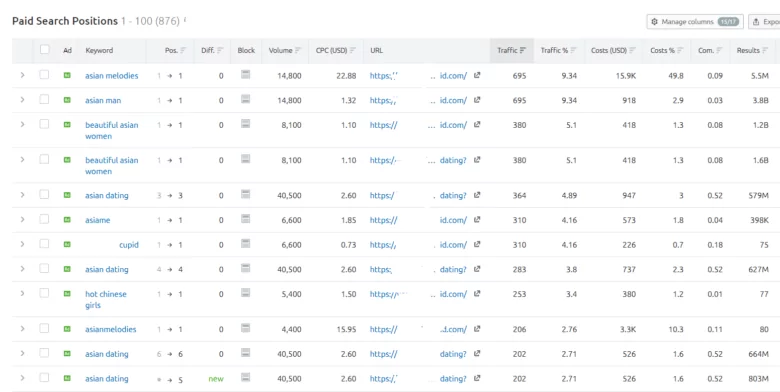Sort by the Com. column sort icon
780x392 pixels.
coord(719,50)
